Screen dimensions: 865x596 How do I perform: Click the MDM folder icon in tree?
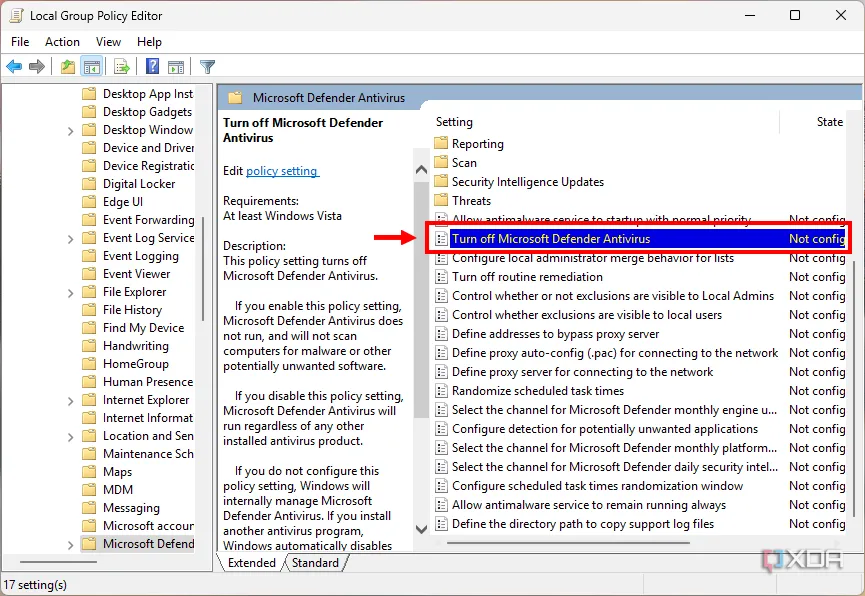[89, 489]
